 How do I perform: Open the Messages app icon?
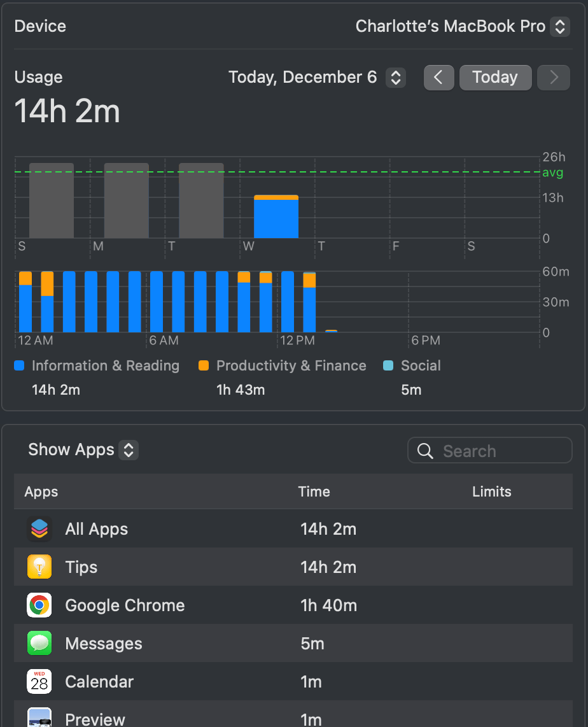(x=39, y=643)
